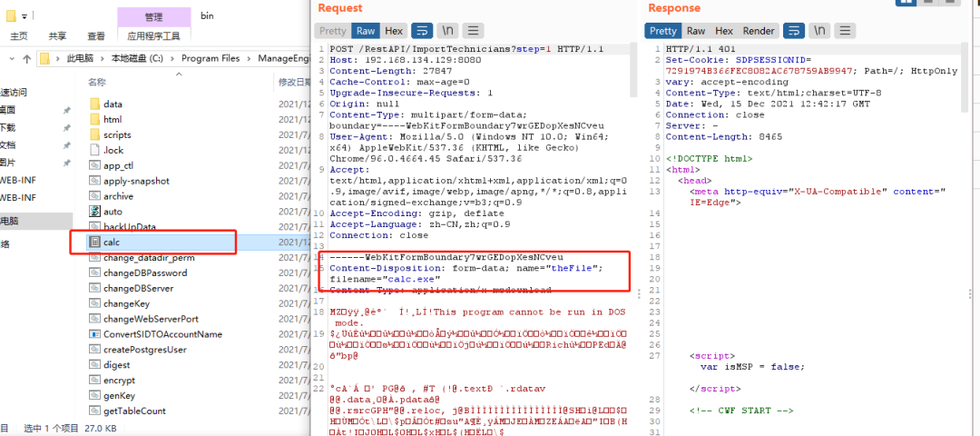Image resolution: width=980 pixels, height=436 pixels.
Task: Open the 共享 ribbon tab
Action: pyautogui.click(x=58, y=36)
